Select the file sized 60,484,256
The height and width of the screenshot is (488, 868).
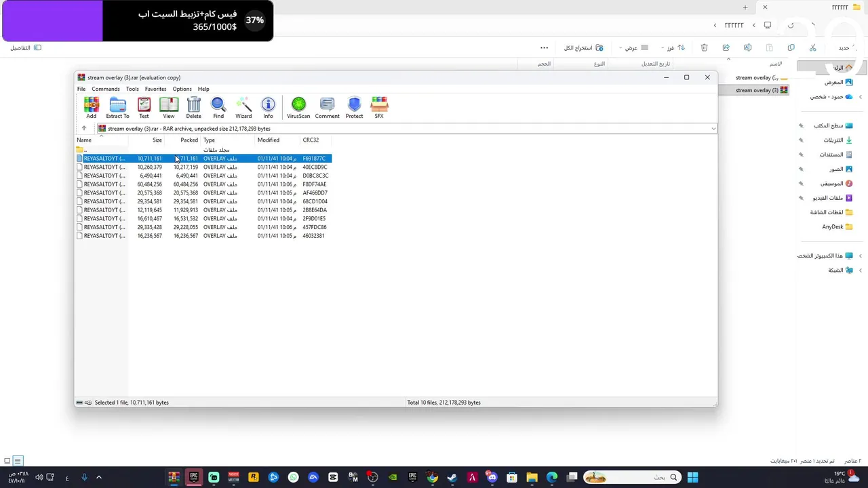pyautogui.click(x=203, y=184)
